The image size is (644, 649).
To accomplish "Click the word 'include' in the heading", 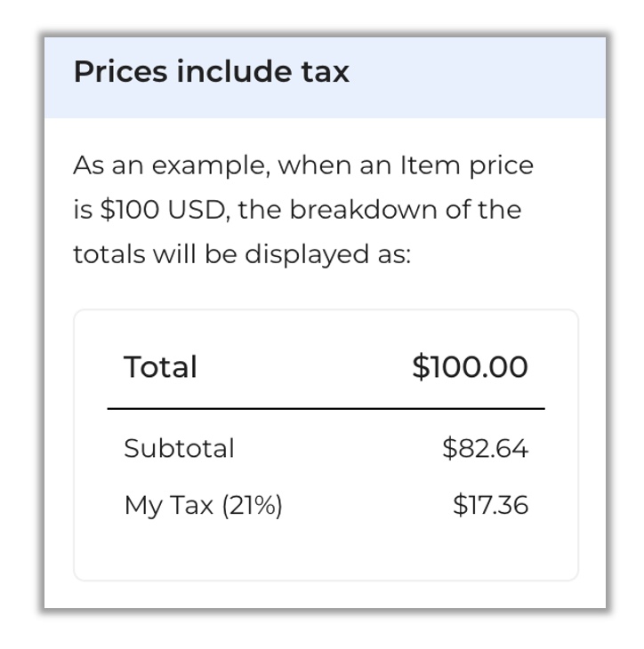I will 234,71.
